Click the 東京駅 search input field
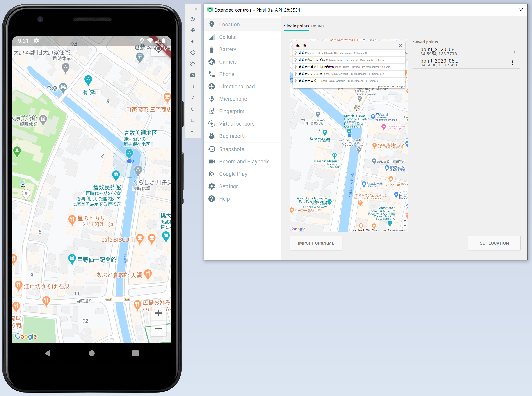The width and height of the screenshot is (532, 396). point(345,46)
